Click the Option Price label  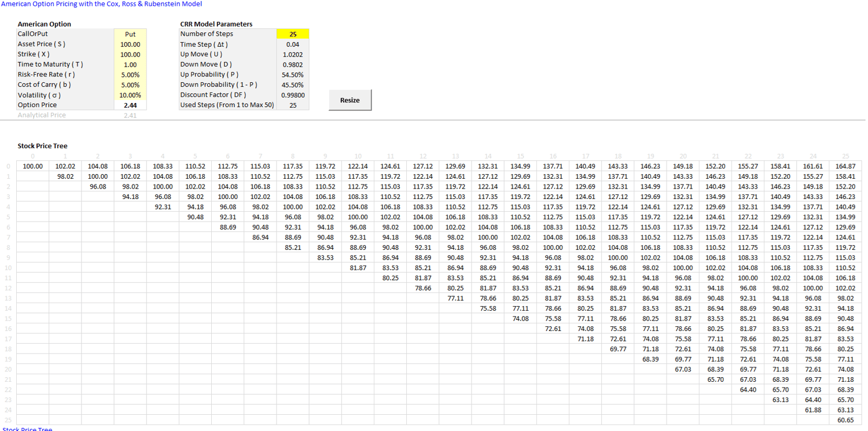pyautogui.click(x=37, y=105)
